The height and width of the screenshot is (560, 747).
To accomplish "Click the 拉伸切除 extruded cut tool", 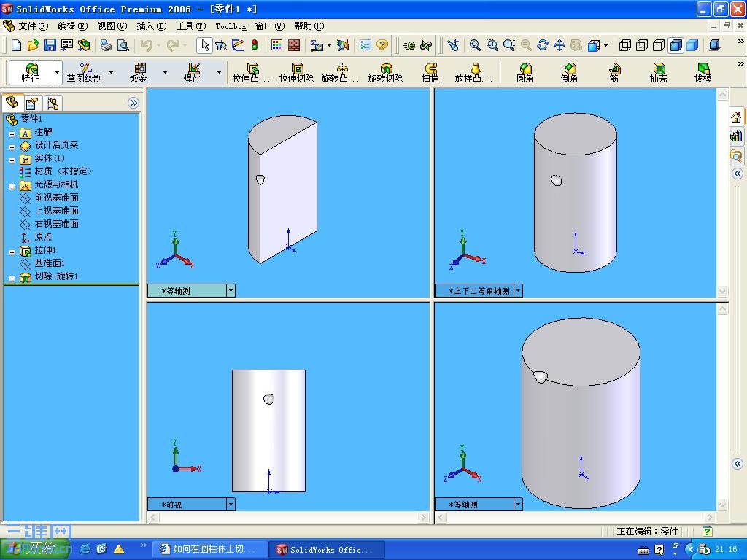I will (296, 72).
